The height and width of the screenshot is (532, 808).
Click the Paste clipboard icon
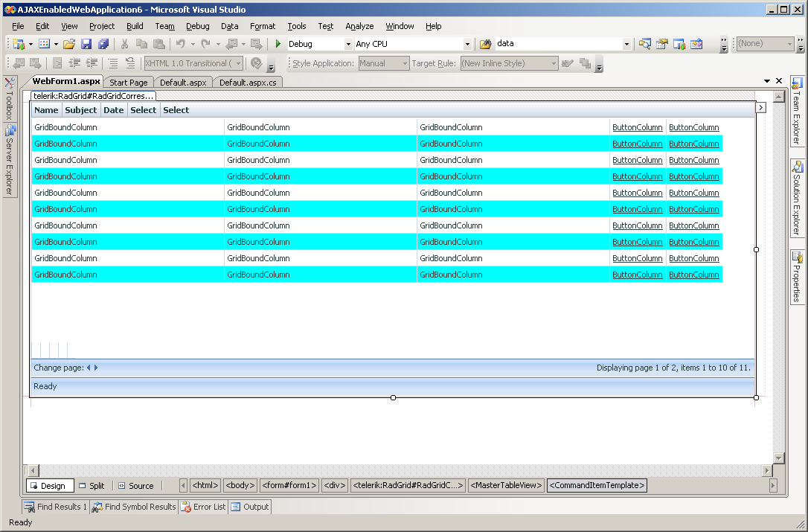(x=159, y=44)
